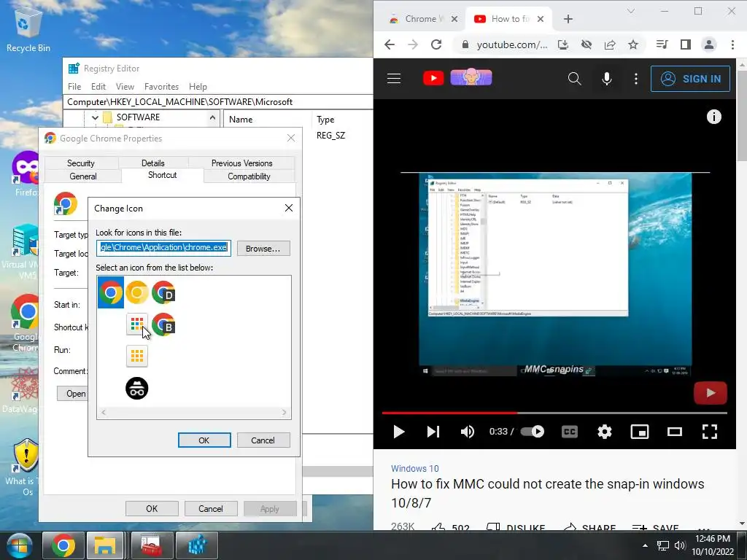Share this page from address bar
747x560 pixels.
click(610, 44)
